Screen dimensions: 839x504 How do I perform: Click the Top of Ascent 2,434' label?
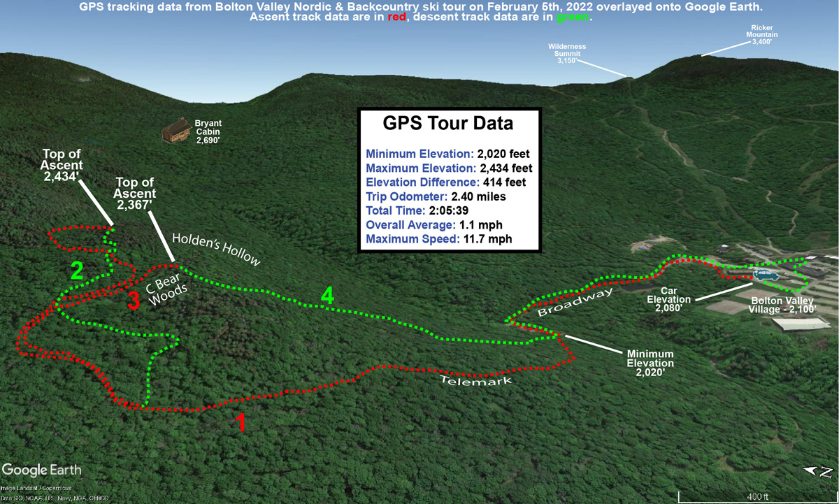(x=62, y=166)
